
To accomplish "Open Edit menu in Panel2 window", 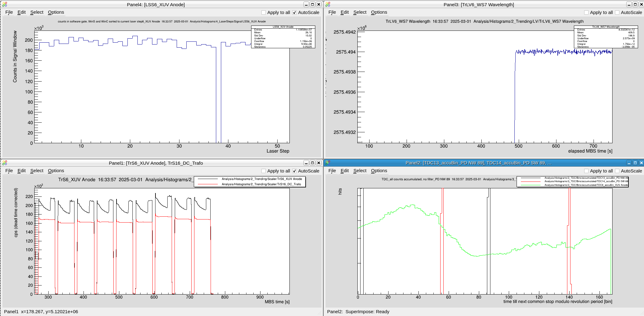I will tap(345, 171).
